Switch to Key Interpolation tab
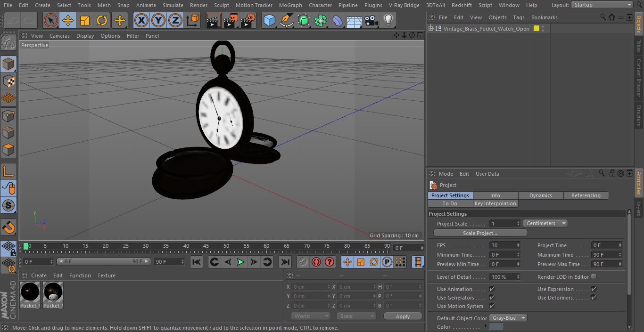This screenshot has height=332, width=644. [495, 203]
